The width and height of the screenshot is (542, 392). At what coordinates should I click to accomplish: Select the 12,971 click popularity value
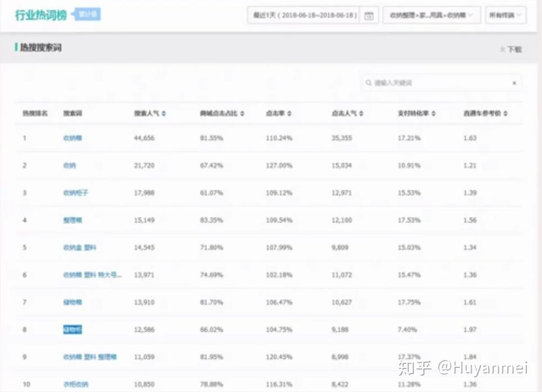(342, 193)
